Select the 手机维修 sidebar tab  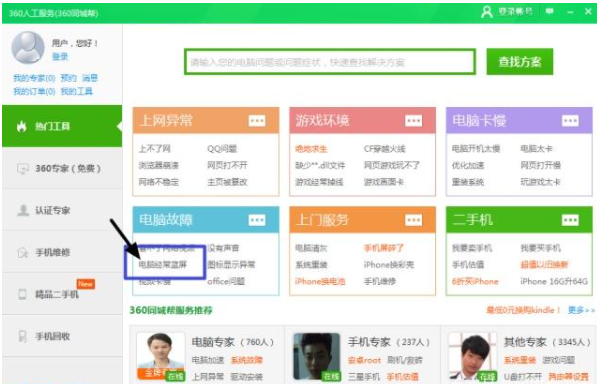pos(62,252)
